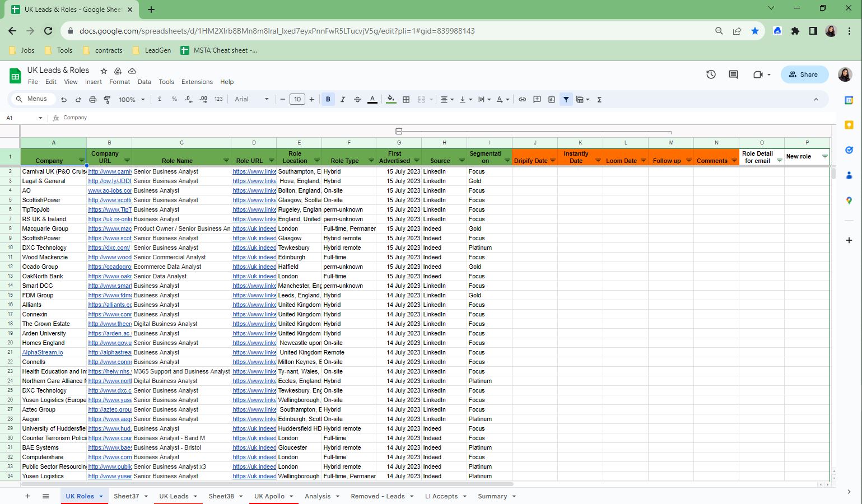Open the Borders tool
The height and width of the screenshot is (504, 862).
(406, 100)
